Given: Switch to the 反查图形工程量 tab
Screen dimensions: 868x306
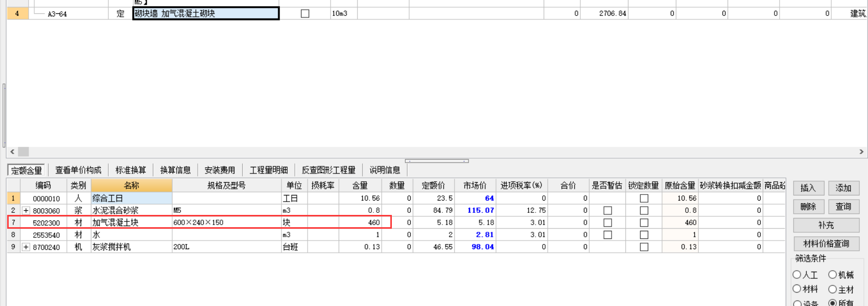Looking at the screenshot, I should [x=329, y=170].
